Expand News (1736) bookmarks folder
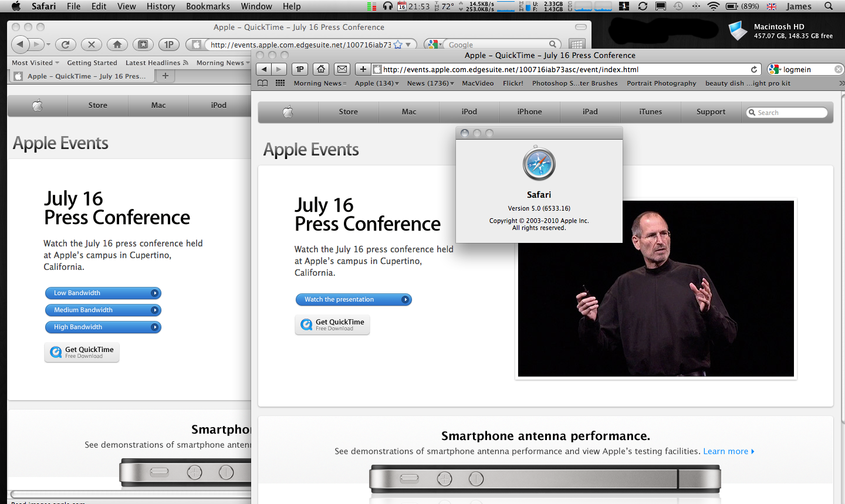The image size is (845, 504). pos(431,83)
